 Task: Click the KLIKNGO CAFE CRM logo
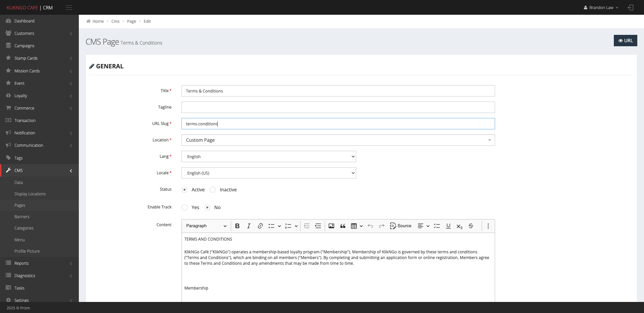pyautogui.click(x=30, y=8)
